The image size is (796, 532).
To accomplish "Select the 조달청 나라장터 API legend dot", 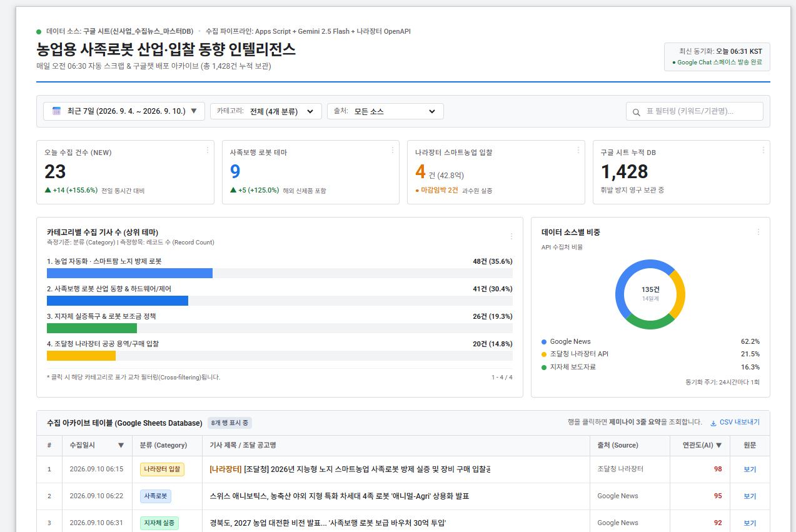I will [x=544, y=354].
